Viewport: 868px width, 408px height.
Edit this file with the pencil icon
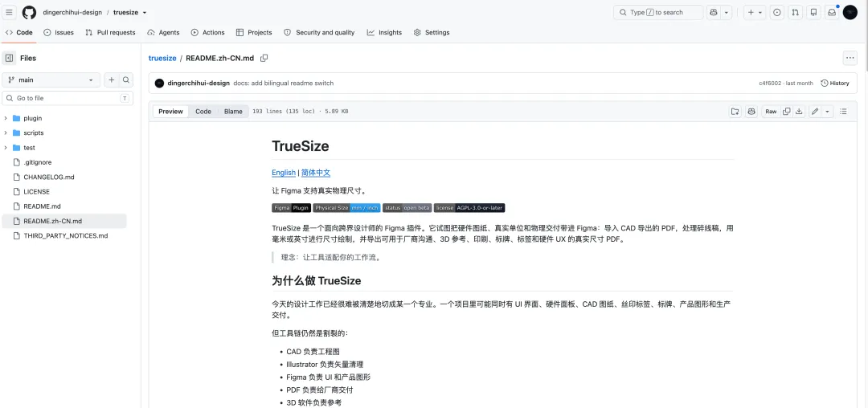[815, 111]
